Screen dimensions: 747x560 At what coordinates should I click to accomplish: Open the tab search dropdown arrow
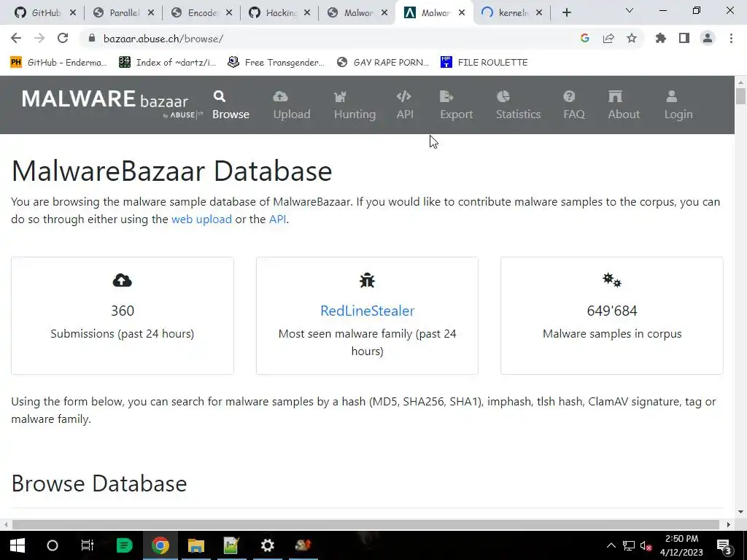(630, 10)
